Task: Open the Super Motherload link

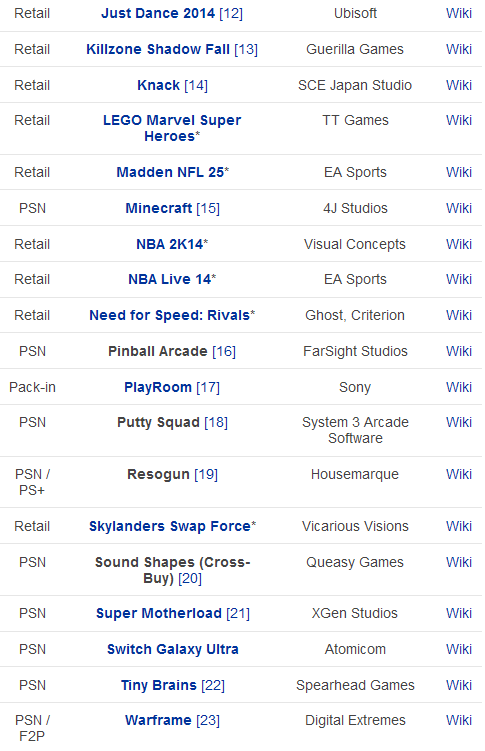Action: (x=158, y=614)
